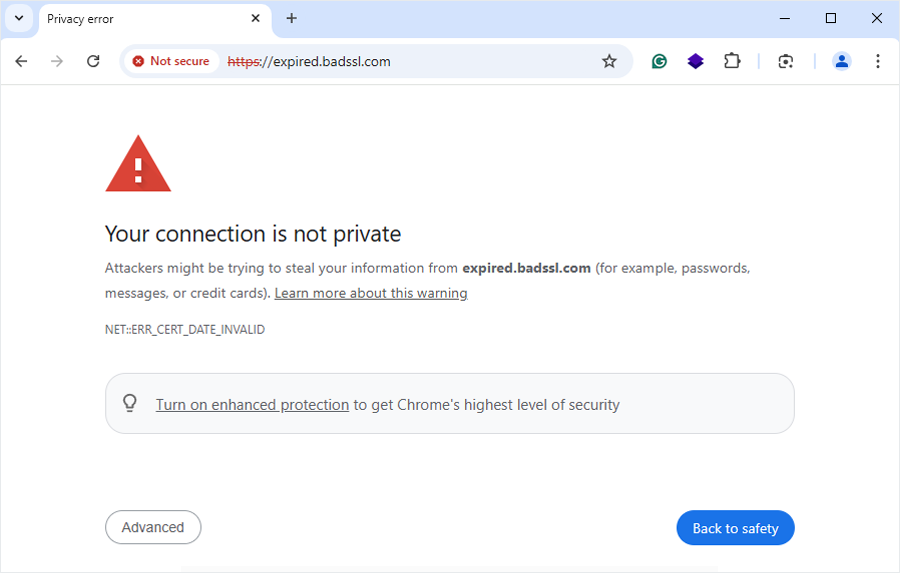900x573 pixels.
Task: Open a new tab with plus button
Action: coord(292,18)
